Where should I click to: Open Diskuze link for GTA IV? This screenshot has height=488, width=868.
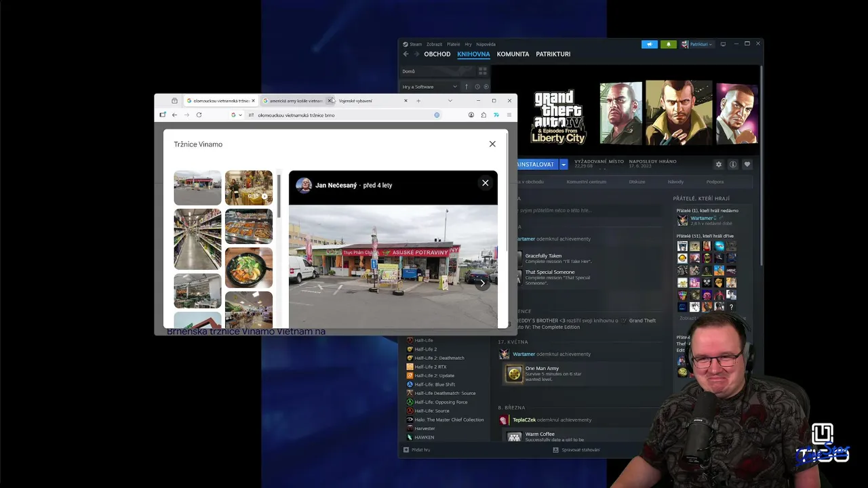point(637,182)
